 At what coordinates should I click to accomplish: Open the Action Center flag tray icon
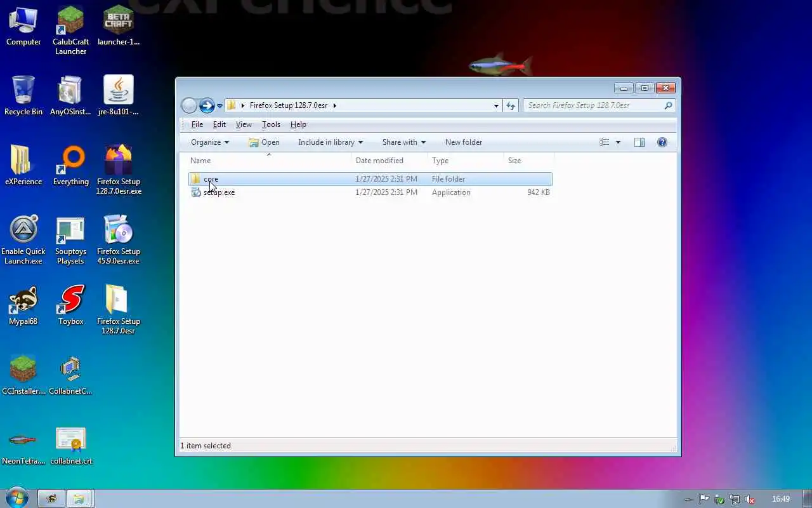coord(704,499)
